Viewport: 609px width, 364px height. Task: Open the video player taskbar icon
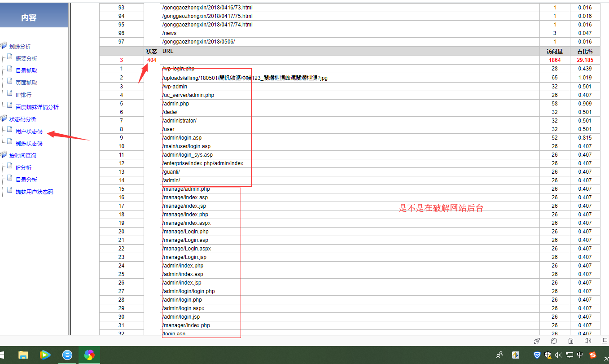(45, 355)
